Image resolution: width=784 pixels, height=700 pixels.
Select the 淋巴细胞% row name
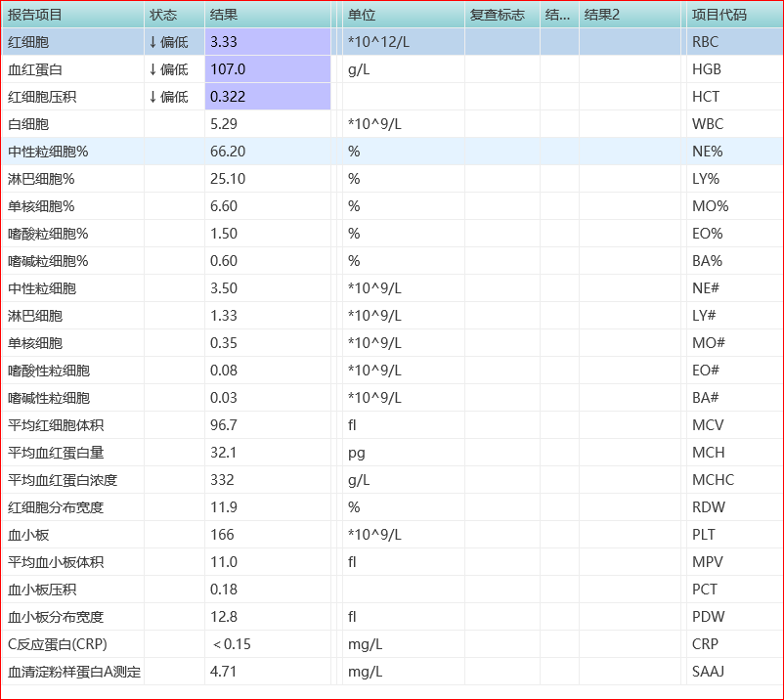pyautogui.click(x=41, y=179)
